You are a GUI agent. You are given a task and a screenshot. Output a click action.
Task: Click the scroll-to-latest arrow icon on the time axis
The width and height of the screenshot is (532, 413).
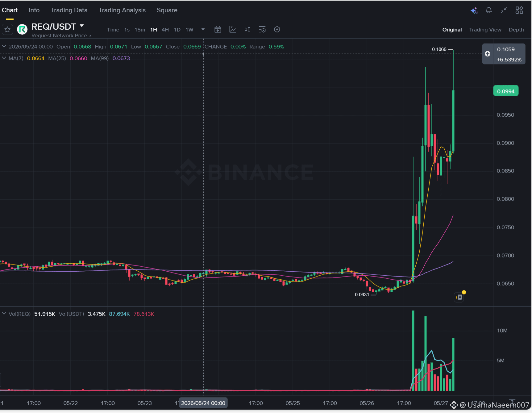[x=512, y=401]
